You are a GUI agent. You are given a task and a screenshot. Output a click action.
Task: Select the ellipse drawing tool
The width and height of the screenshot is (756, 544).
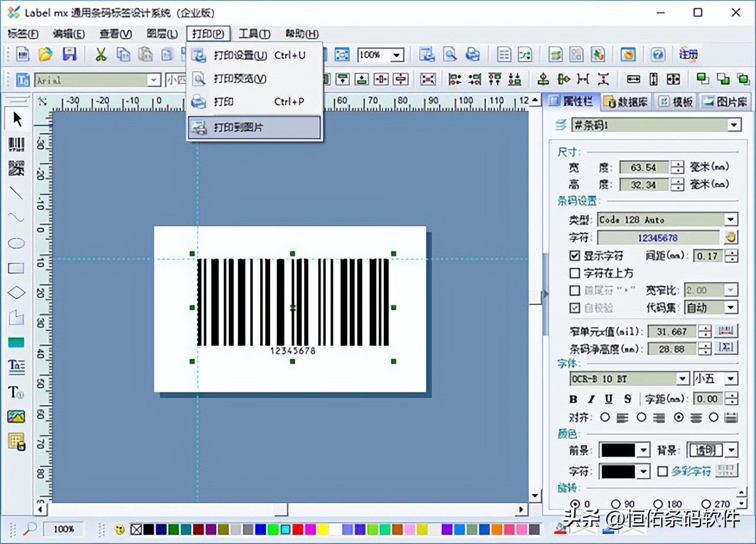[16, 243]
